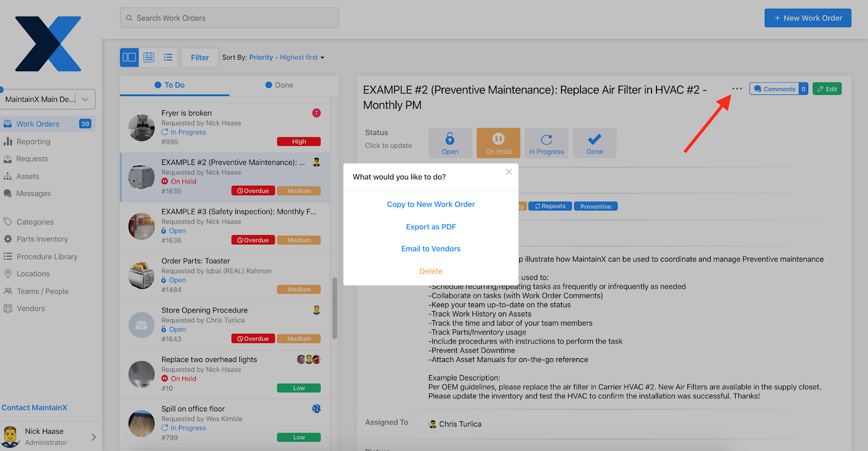
Task: Mark work order as Done
Action: [x=595, y=143]
